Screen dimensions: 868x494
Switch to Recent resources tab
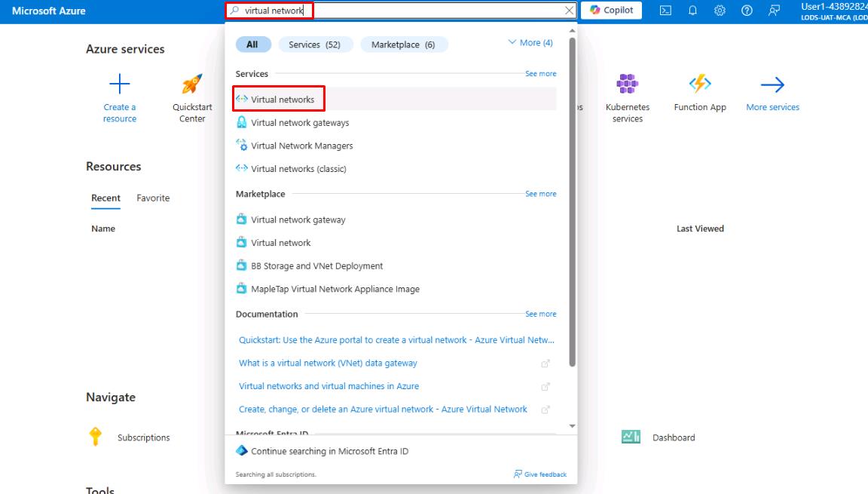pos(105,198)
